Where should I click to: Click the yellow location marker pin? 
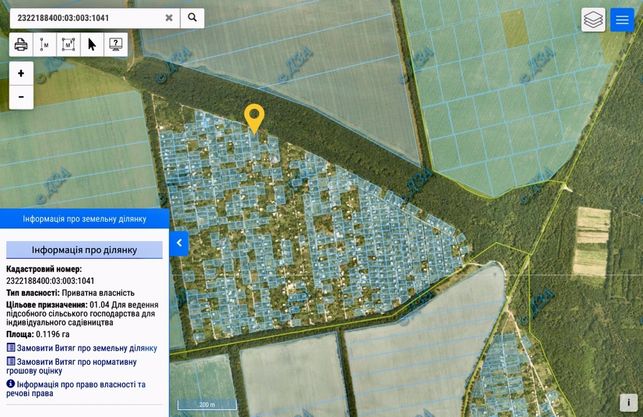coord(254,118)
